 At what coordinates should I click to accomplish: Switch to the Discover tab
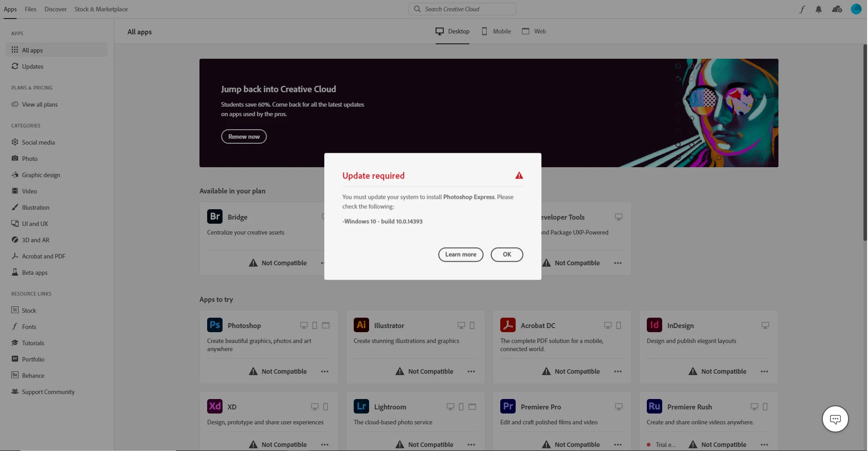[56, 9]
